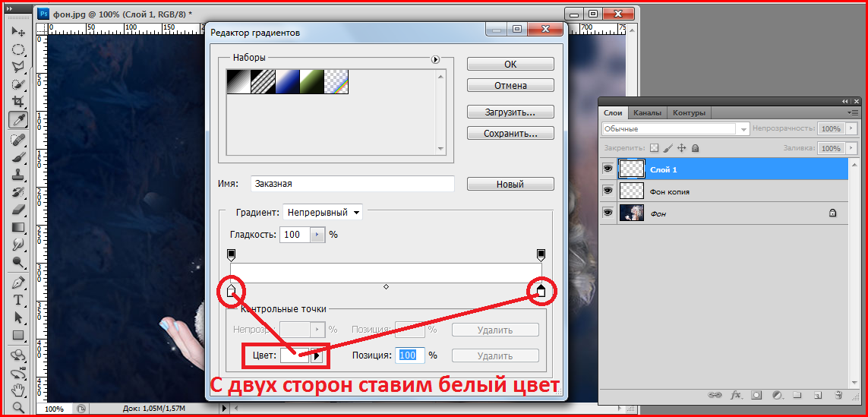
Task: Click the Имя name field
Action: tap(352, 184)
